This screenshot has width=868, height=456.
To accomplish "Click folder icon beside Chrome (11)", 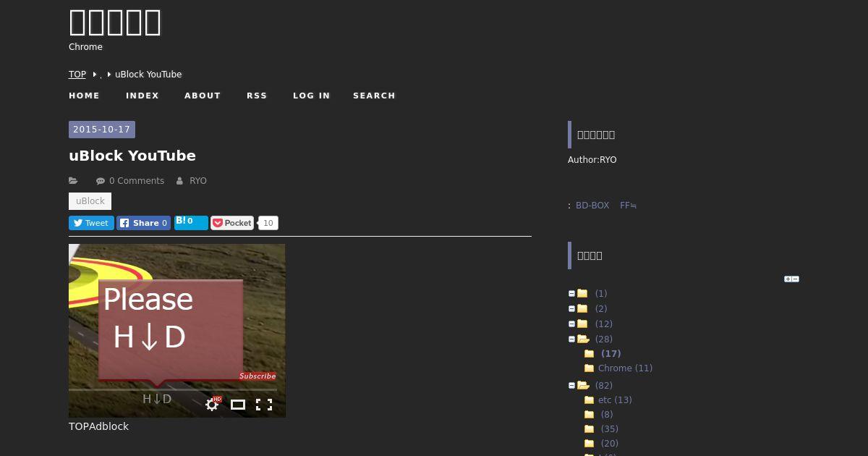I will (x=589, y=368).
